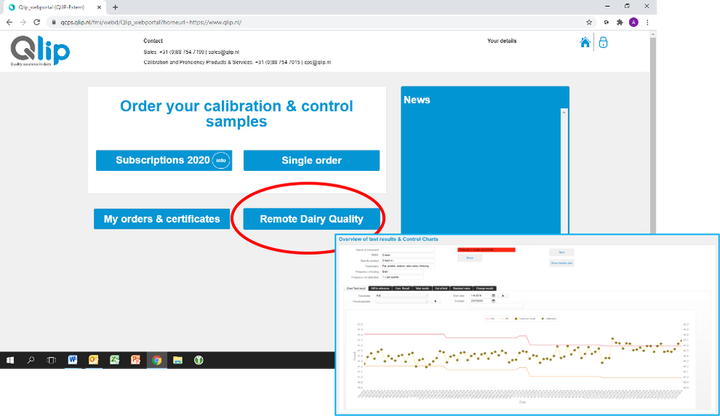Open Outlook from the taskbar
This screenshot has width=720, height=416.
point(93,360)
